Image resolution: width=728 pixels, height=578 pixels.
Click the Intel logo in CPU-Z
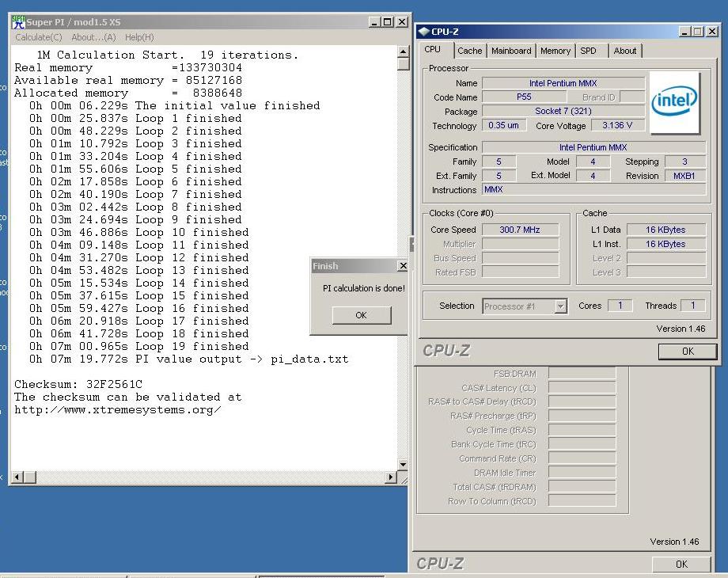click(675, 102)
